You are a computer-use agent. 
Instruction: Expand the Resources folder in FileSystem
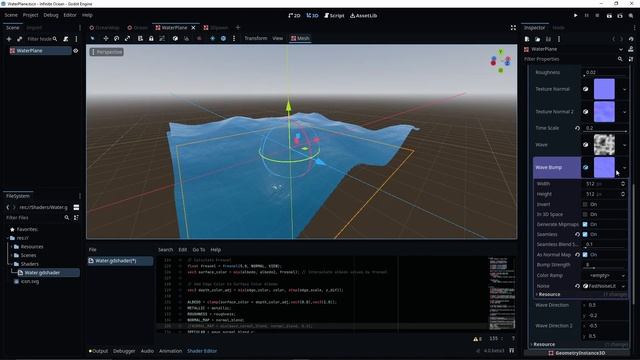(11, 247)
